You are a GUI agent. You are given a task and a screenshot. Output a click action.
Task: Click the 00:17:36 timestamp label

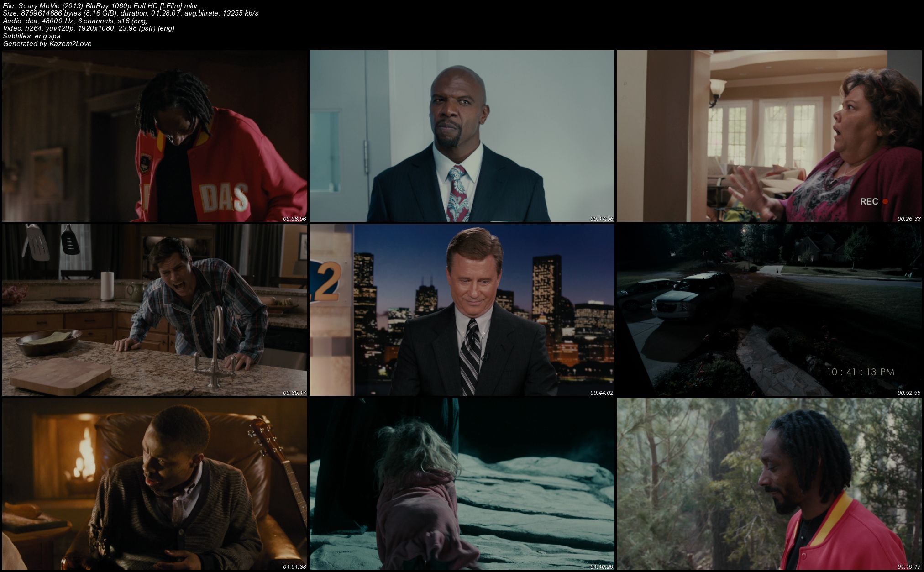pos(602,219)
